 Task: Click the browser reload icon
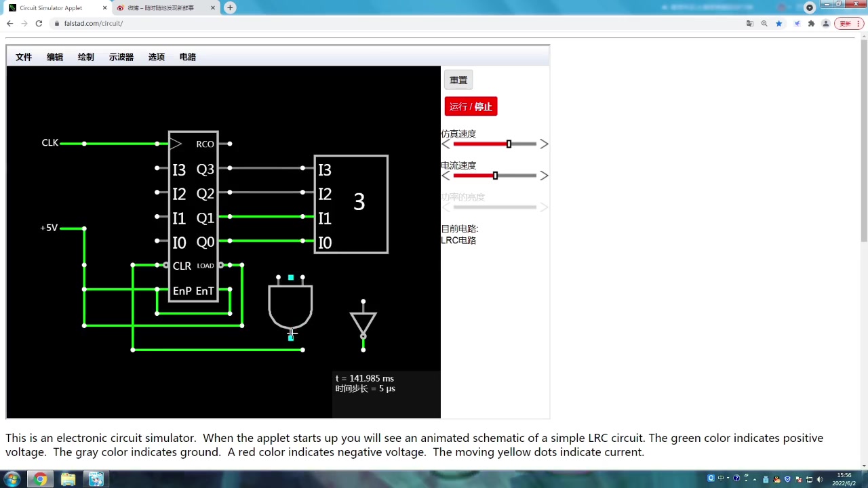(39, 23)
